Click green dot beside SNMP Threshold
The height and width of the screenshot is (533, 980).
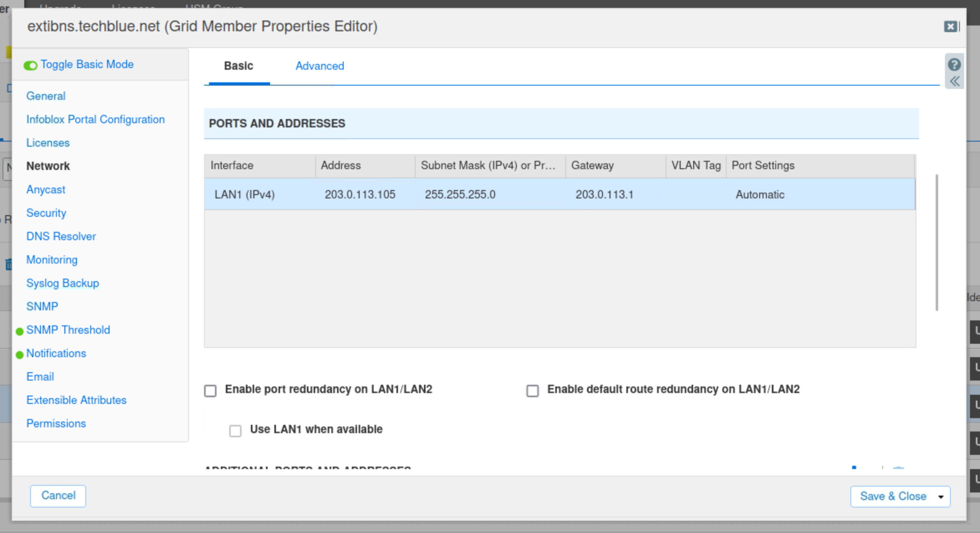point(19,332)
